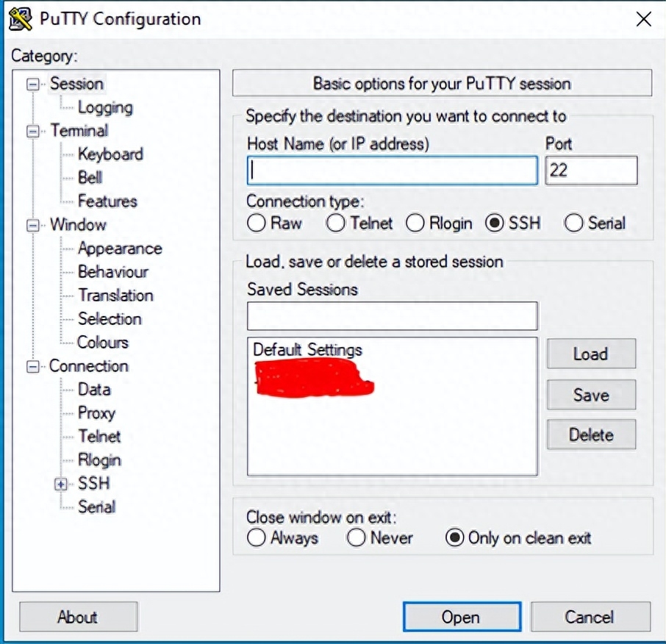Click the Save button
This screenshot has height=644, width=666.
[x=591, y=395]
